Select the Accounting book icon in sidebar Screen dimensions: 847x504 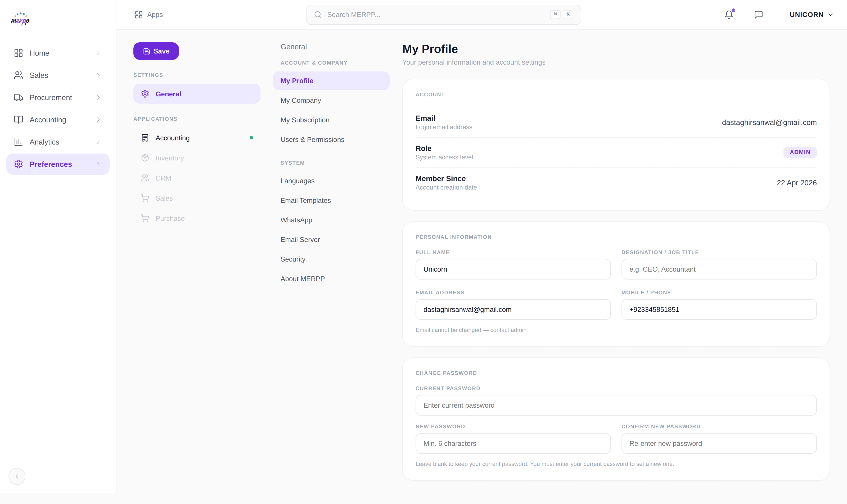(18, 119)
